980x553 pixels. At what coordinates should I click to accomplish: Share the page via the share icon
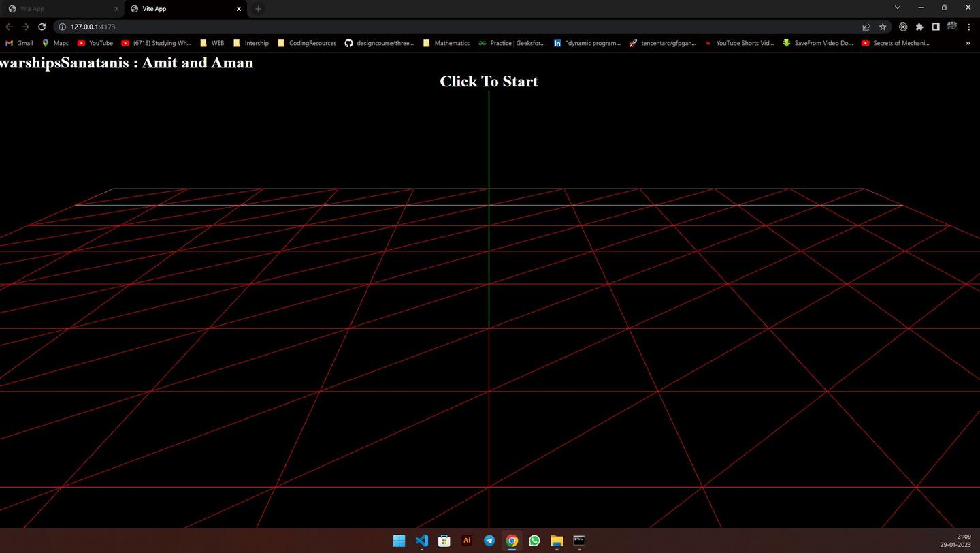click(x=866, y=27)
